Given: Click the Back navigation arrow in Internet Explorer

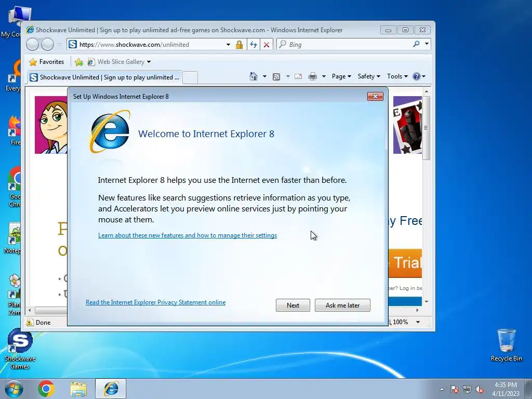Looking at the screenshot, I should pos(33,45).
